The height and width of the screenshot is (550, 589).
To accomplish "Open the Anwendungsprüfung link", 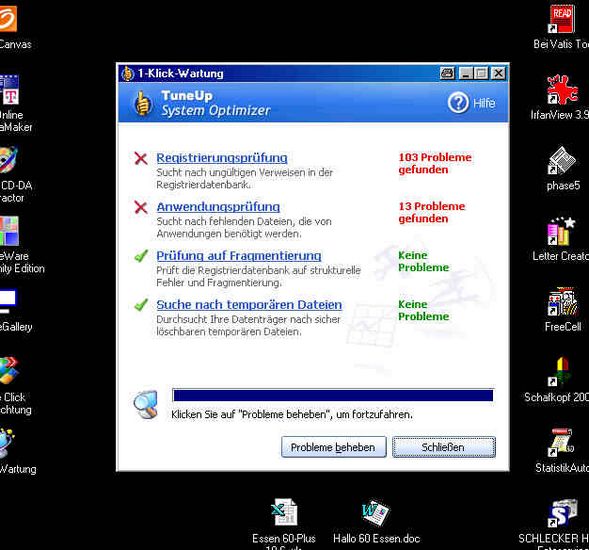I will 218,207.
